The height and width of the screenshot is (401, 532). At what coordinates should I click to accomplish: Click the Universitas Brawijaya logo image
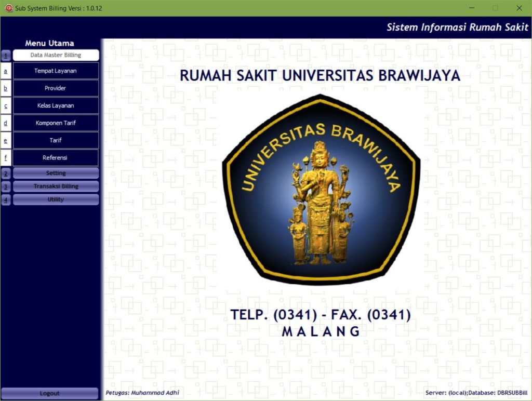click(321, 189)
